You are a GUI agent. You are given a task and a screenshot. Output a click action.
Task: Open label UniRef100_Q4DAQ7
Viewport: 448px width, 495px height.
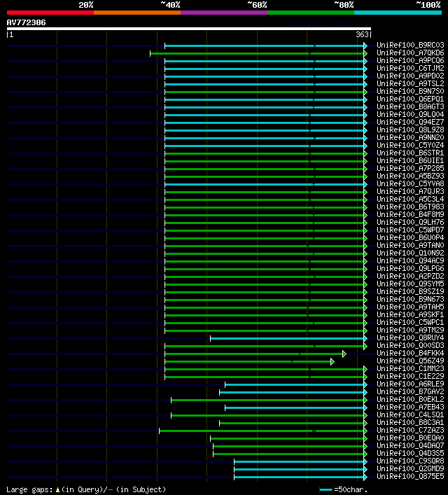[410, 446]
